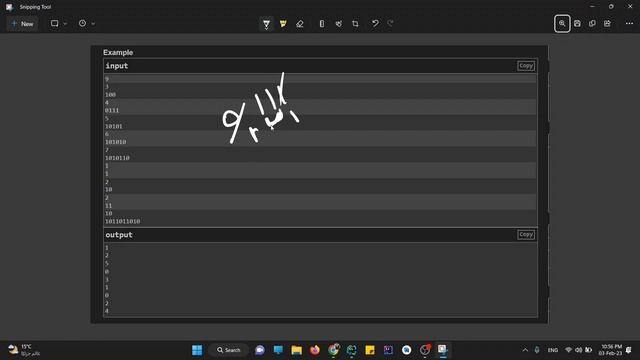Copy the snip to clipboard

[592, 24]
